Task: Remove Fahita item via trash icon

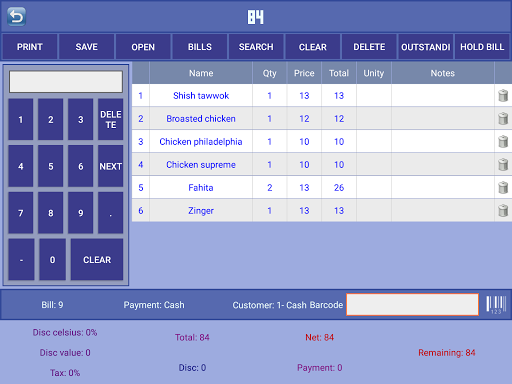Action: tap(503, 188)
